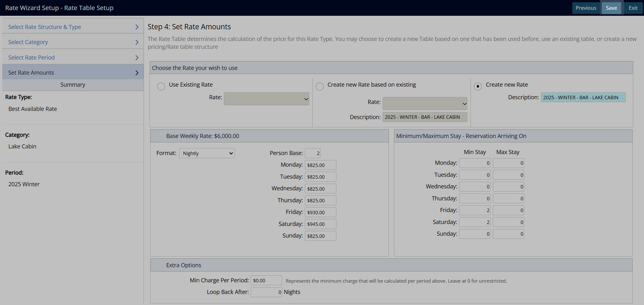Click Min Charge Per Period field
Image resolution: width=644 pixels, height=305 pixels.
point(266,280)
